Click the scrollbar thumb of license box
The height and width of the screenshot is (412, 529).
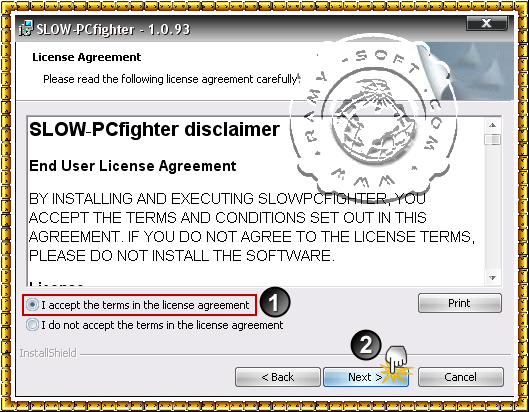coord(492,139)
